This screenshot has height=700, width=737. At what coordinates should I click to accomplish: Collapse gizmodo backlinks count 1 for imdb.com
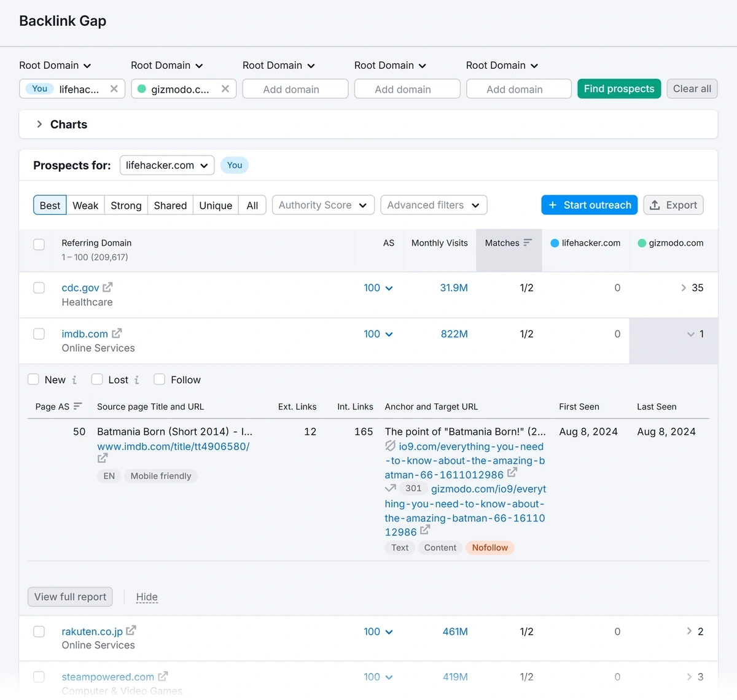coord(695,334)
